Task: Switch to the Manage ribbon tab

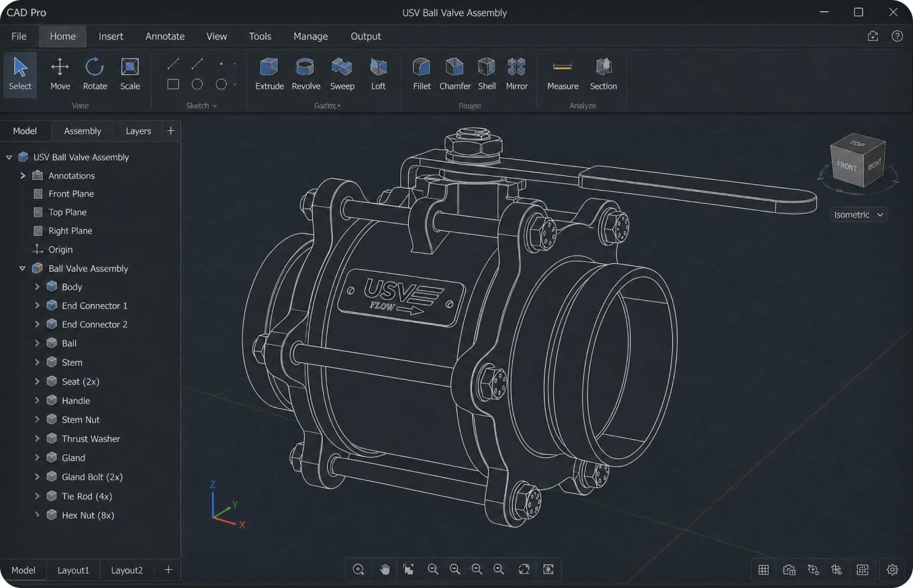Action: tap(311, 36)
